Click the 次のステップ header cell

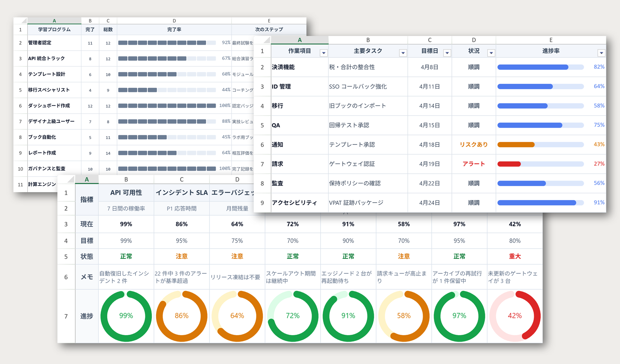[x=269, y=29]
